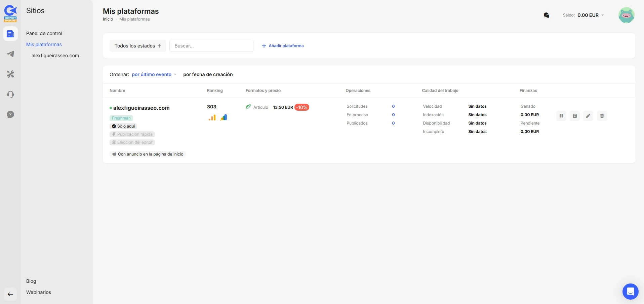Open the Sitios document icon in sidebar

10,34
